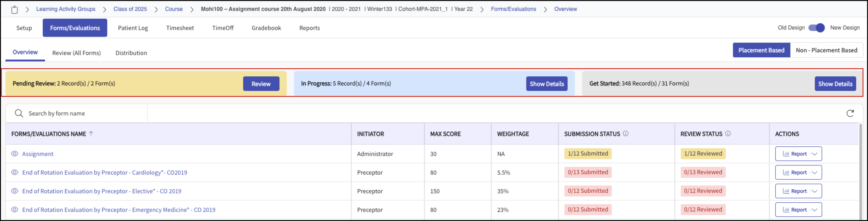This screenshot has width=868, height=221.
Task: Sort by Forms/Evaluations Name arrow
Action: coord(91,134)
